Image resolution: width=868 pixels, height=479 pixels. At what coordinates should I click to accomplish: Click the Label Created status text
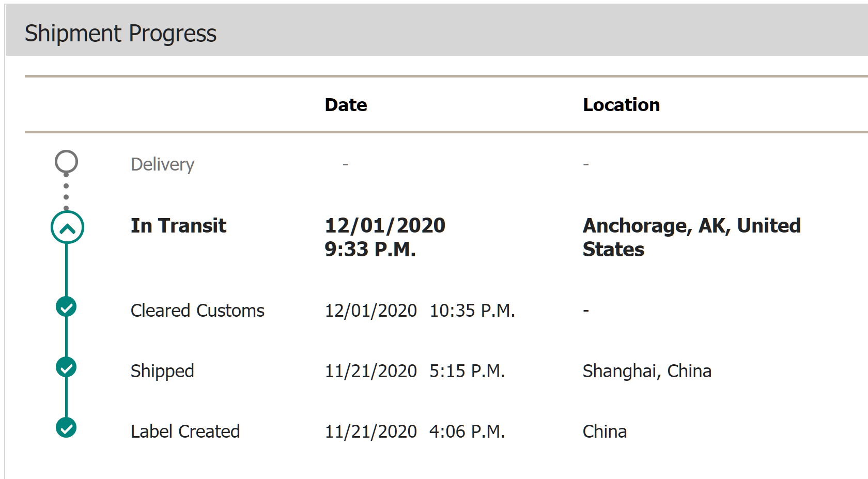185,431
